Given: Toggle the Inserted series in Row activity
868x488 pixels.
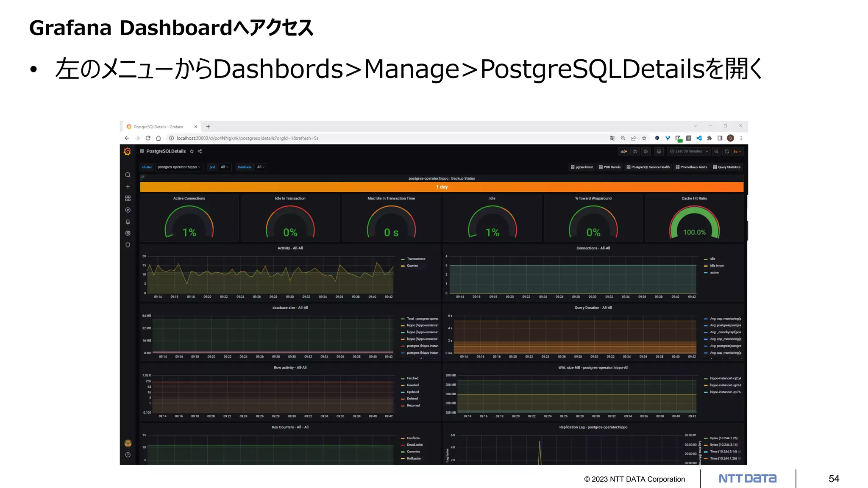Looking at the screenshot, I should 413,385.
